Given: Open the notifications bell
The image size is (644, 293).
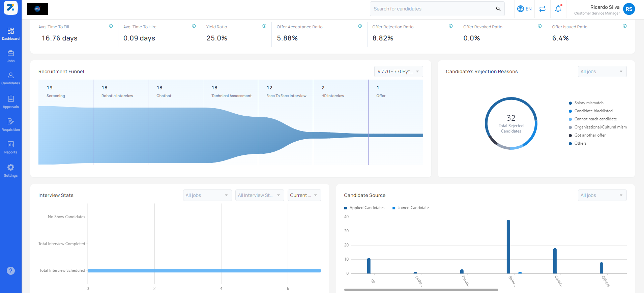Looking at the screenshot, I should pyautogui.click(x=558, y=9).
